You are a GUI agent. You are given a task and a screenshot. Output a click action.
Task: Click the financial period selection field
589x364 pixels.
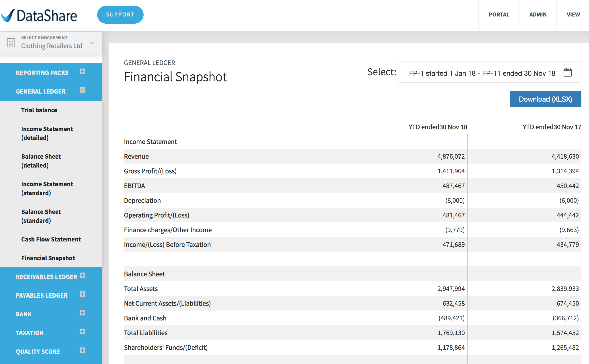point(482,73)
